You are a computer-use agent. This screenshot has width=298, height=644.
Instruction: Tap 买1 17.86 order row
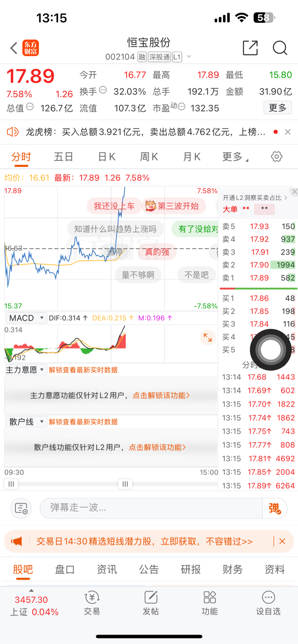pos(258,298)
